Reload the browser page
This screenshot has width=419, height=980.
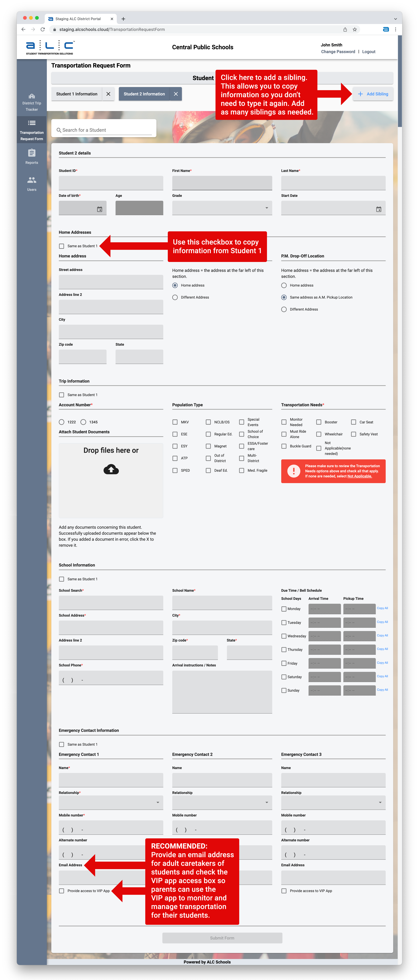click(x=43, y=29)
